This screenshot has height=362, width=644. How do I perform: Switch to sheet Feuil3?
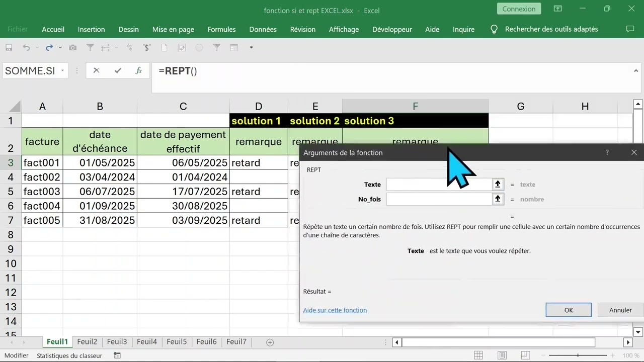[x=117, y=342]
